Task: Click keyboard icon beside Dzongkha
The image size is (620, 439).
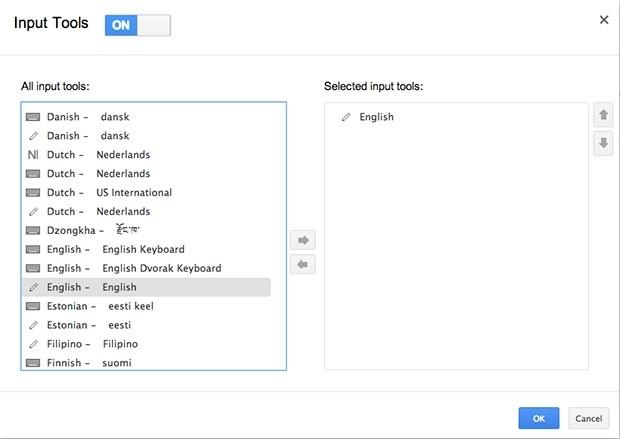Action: pos(33,230)
